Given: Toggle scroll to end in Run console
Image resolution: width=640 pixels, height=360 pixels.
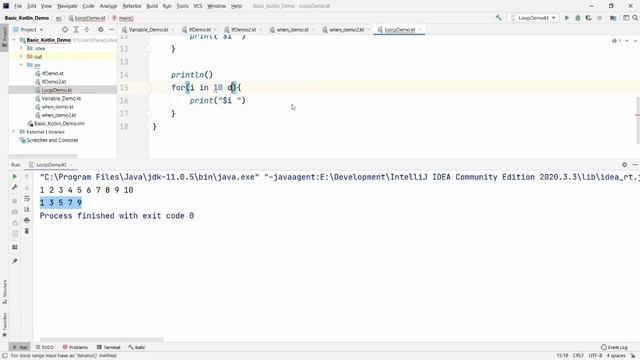Looking at the screenshot, I should 27,209.
